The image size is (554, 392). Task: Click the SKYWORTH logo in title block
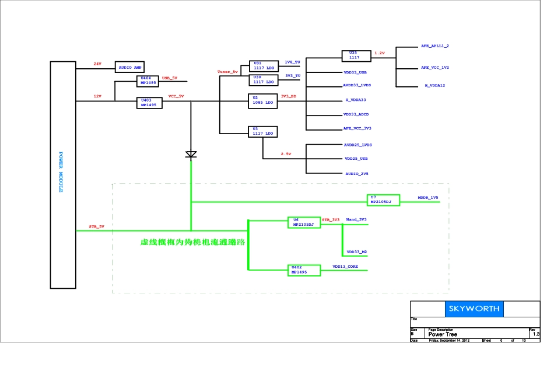474,309
